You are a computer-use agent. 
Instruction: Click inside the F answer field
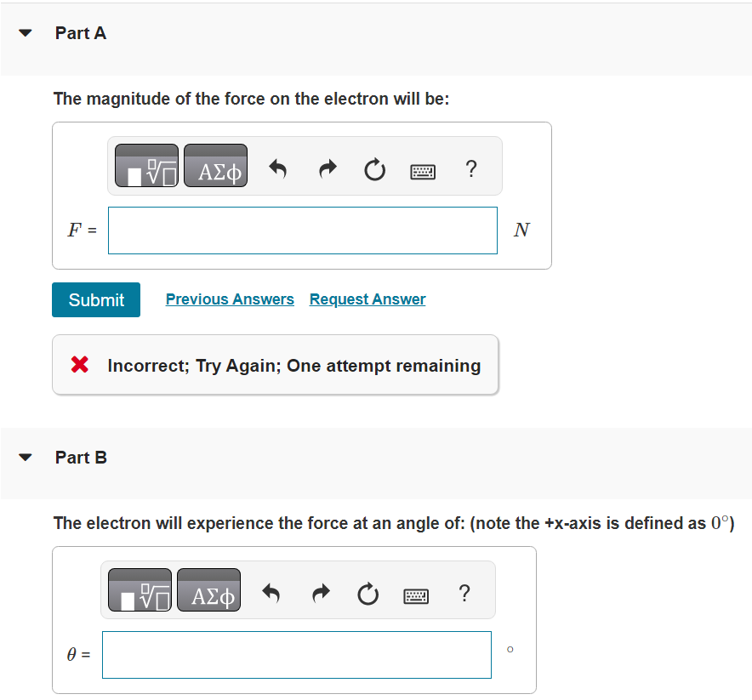coord(302,230)
